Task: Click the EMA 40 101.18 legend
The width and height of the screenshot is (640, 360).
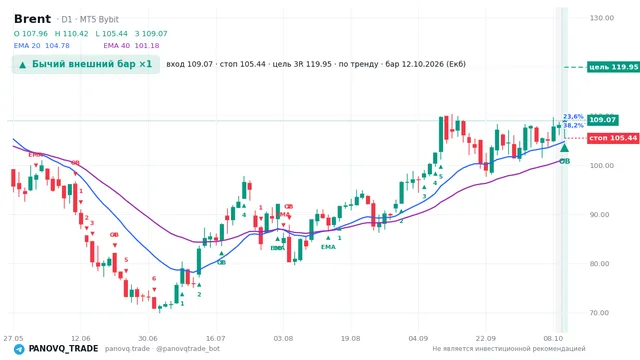Action: pyautogui.click(x=131, y=46)
